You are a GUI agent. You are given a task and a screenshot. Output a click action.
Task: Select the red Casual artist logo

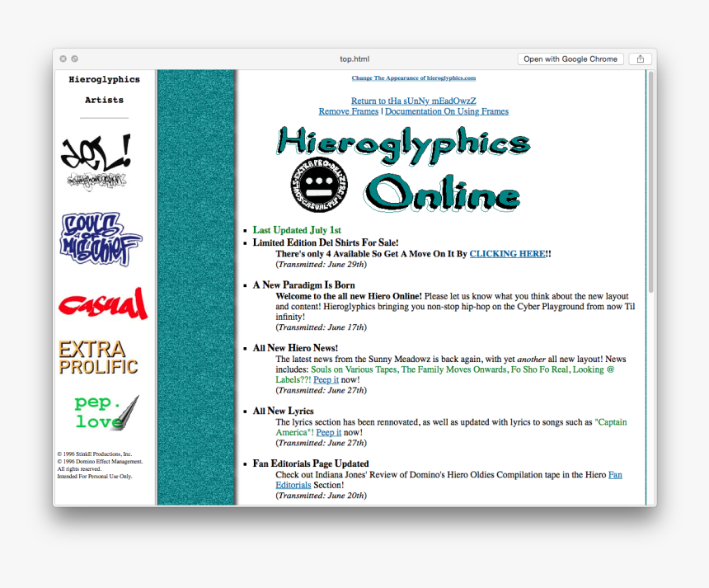(103, 303)
